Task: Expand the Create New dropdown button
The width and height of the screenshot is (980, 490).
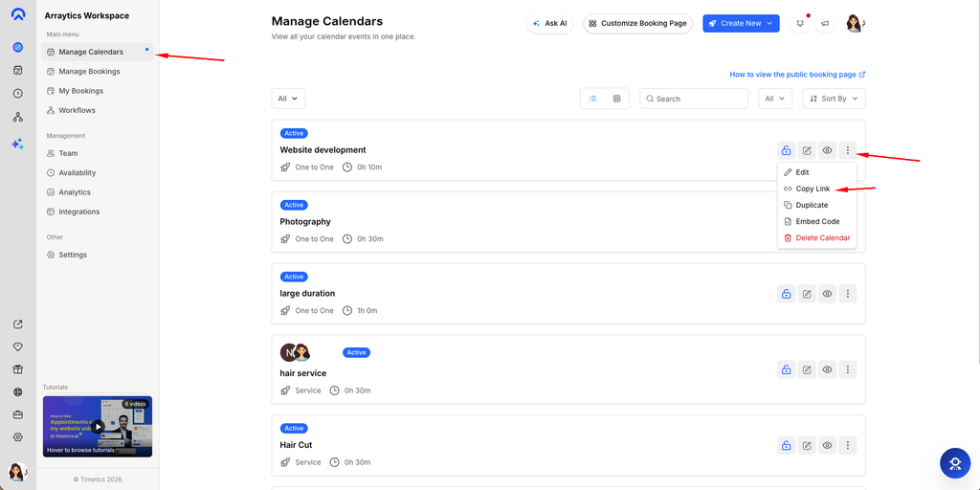Action: (x=742, y=24)
